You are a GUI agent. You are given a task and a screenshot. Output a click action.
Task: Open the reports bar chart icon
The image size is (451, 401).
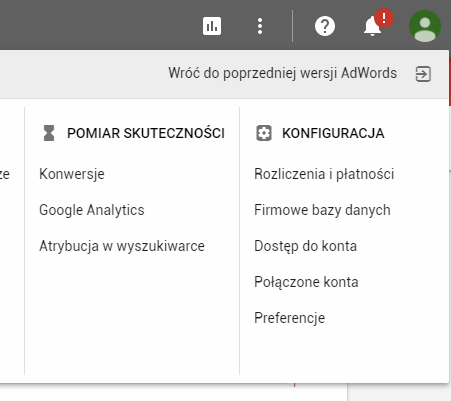click(x=212, y=26)
